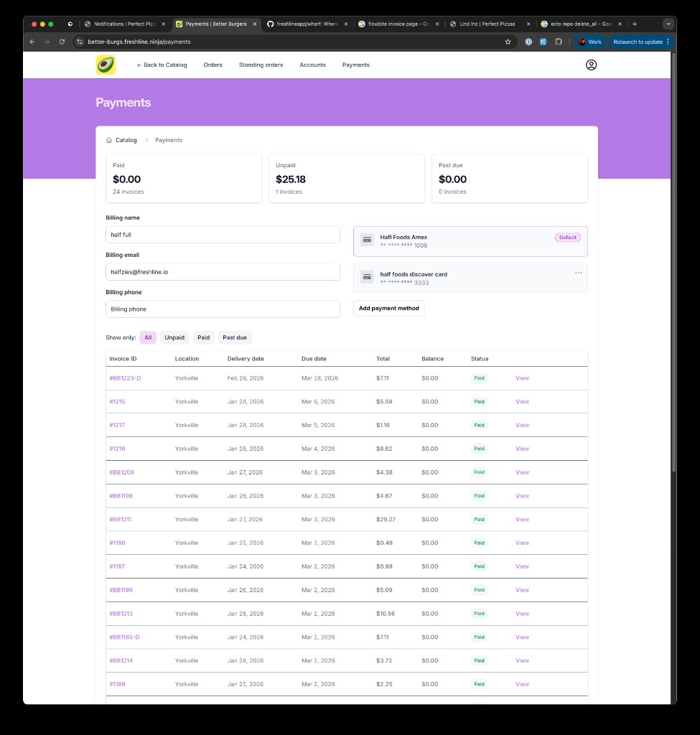
Task: Open the three-dot menu on half foods discover card
Action: [x=579, y=273]
